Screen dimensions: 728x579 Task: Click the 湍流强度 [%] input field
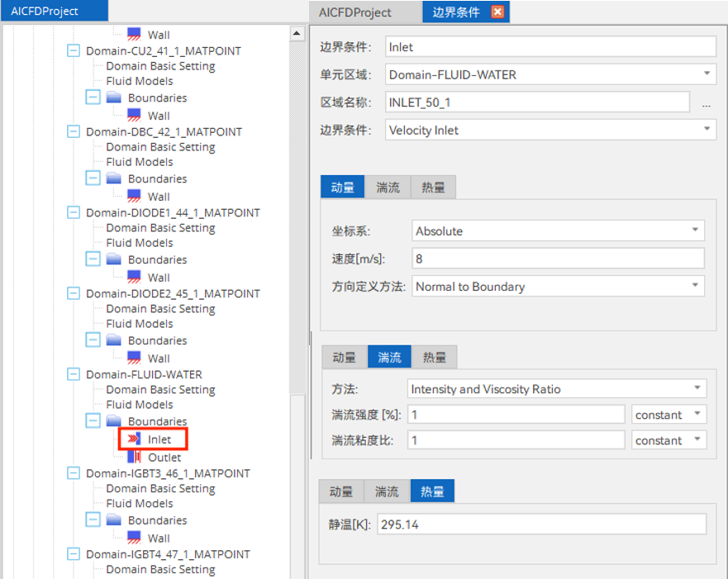coord(516,415)
